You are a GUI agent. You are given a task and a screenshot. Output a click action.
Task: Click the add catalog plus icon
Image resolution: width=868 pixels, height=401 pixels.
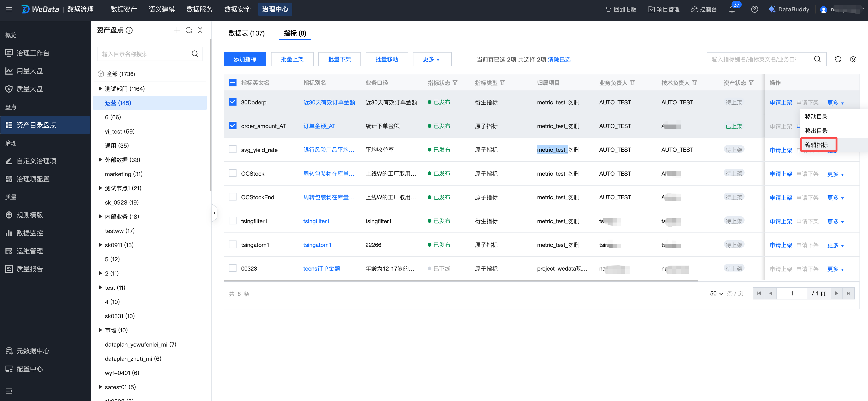[177, 30]
